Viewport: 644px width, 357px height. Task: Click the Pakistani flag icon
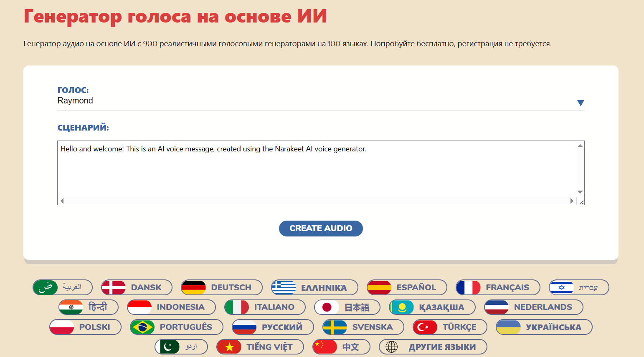point(167,347)
